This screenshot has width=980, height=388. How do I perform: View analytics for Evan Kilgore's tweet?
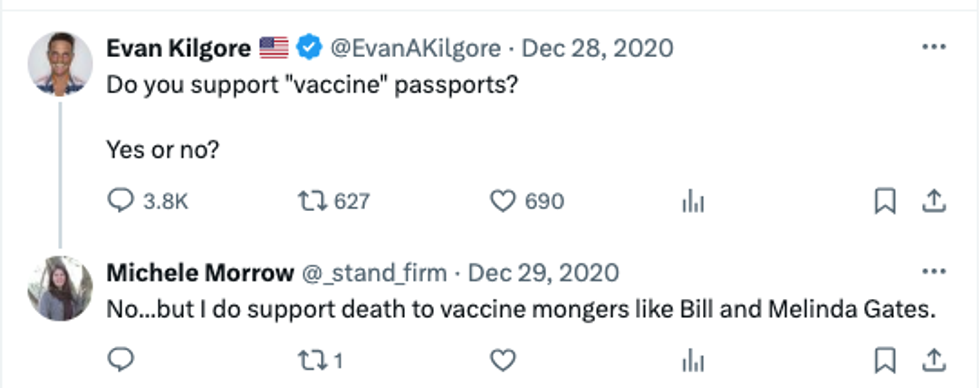(694, 202)
